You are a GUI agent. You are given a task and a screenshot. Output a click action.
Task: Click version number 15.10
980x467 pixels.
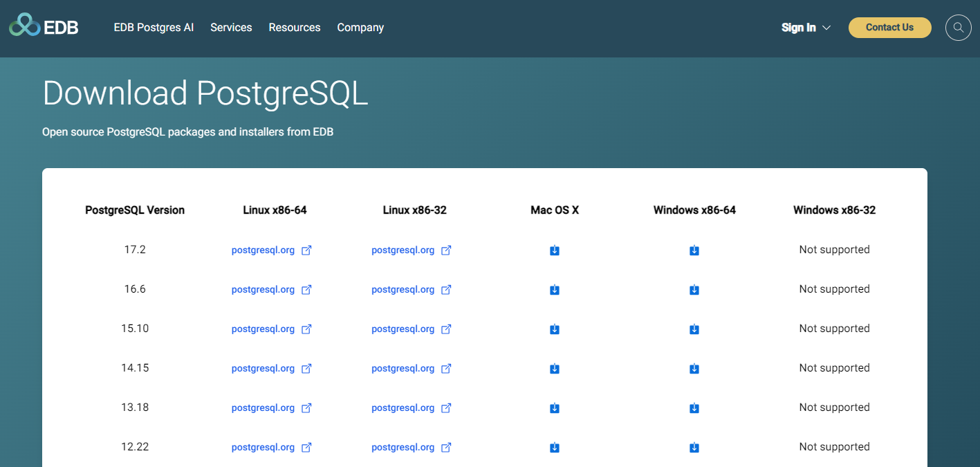(135, 329)
